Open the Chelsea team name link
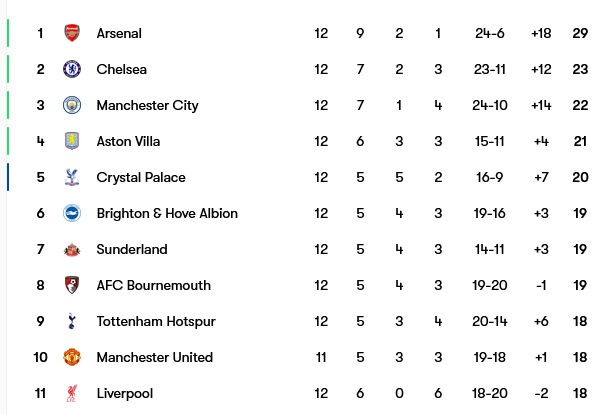603x414 pixels. [x=121, y=69]
